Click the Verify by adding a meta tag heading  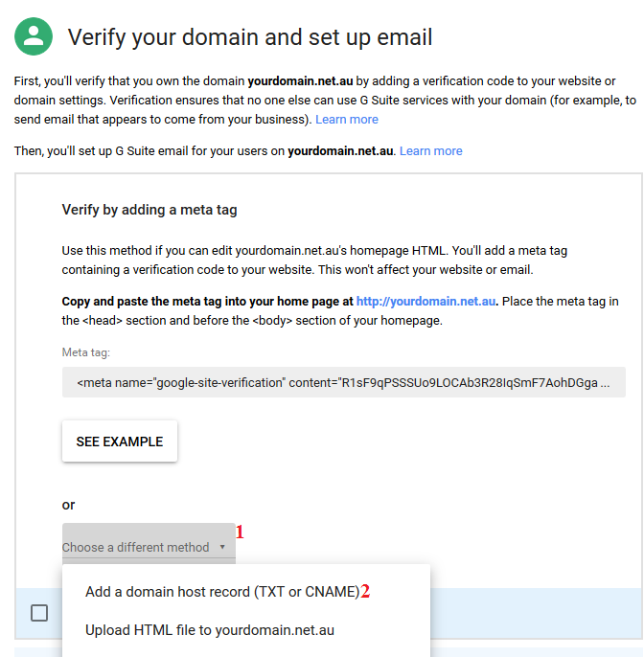[149, 210]
